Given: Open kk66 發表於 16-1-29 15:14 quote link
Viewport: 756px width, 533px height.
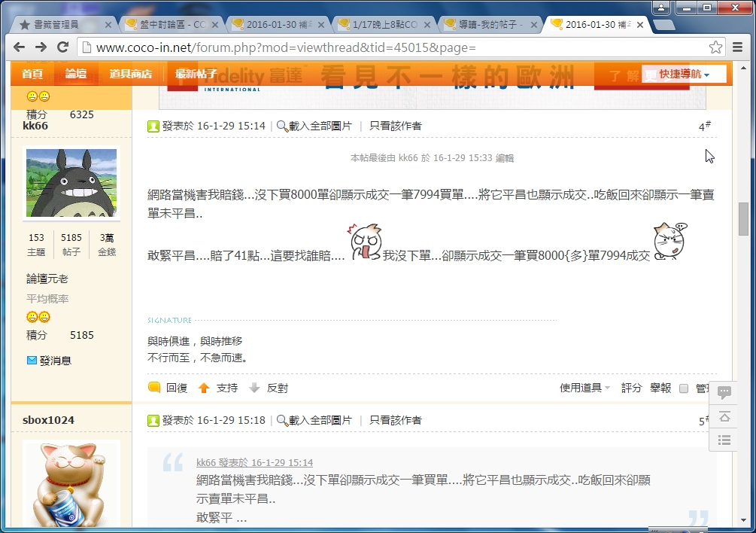Looking at the screenshot, I should coord(254,462).
